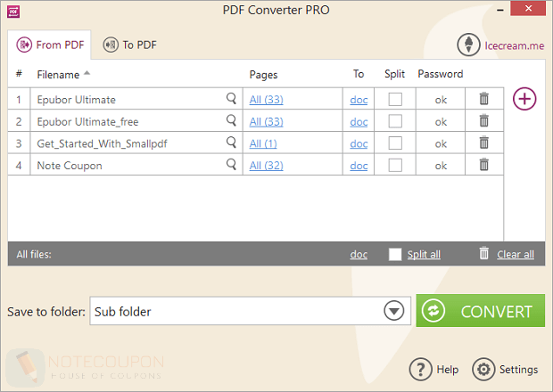Tick the Split checkbox for Get_Started_With_Smallpdf
Screen dimensions: 553x392
click(395, 143)
